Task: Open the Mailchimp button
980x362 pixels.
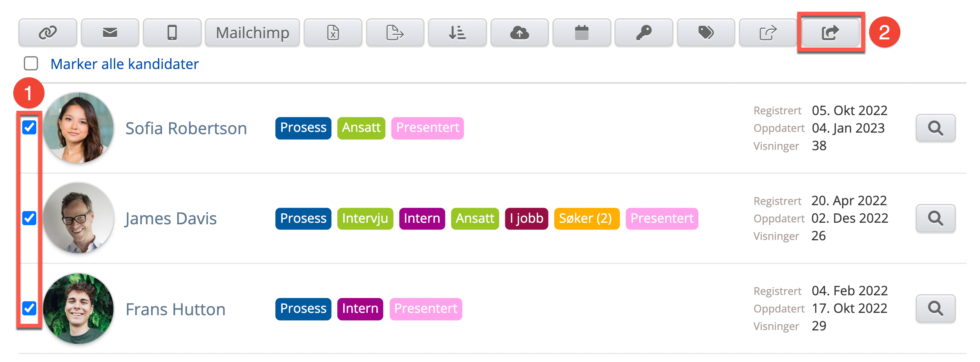Action: (252, 33)
